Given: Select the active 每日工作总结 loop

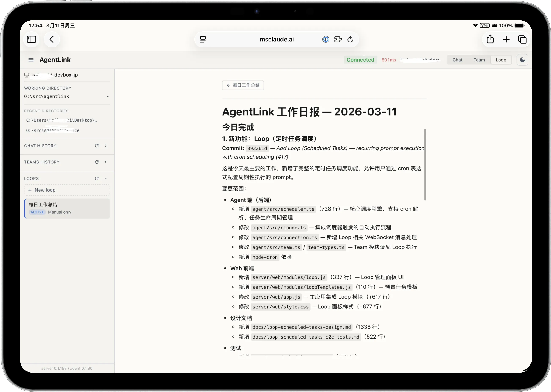Looking at the screenshot, I should (67, 208).
